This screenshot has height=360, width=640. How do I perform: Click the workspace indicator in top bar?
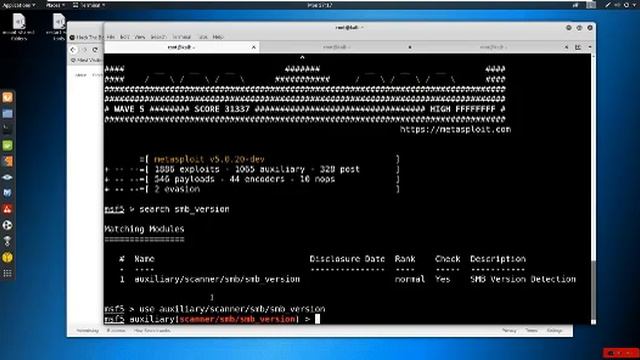tap(591, 5)
